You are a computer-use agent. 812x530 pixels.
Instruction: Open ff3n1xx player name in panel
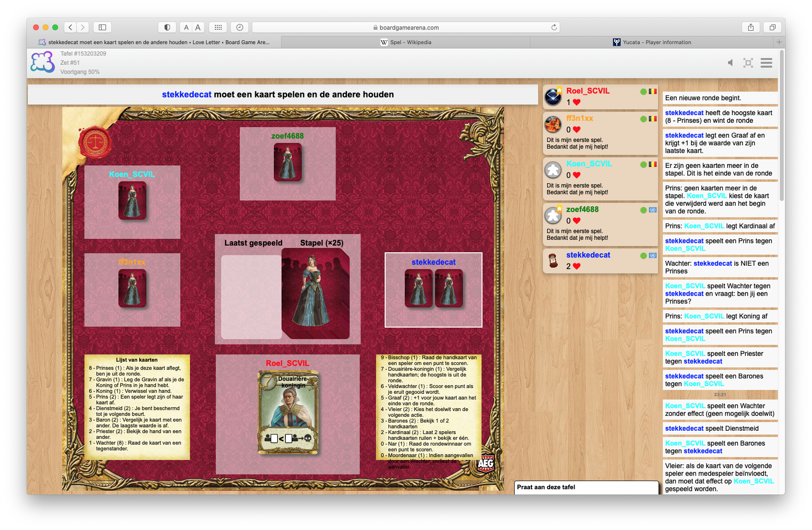(x=580, y=118)
